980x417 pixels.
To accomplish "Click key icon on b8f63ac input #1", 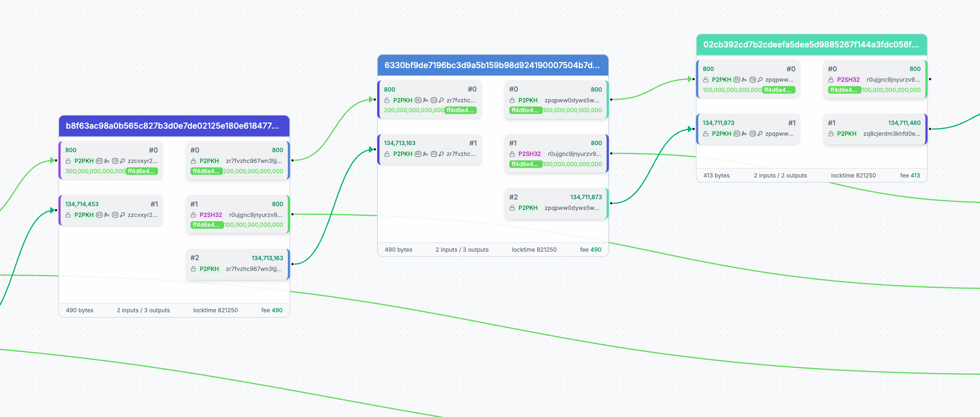I will (123, 215).
